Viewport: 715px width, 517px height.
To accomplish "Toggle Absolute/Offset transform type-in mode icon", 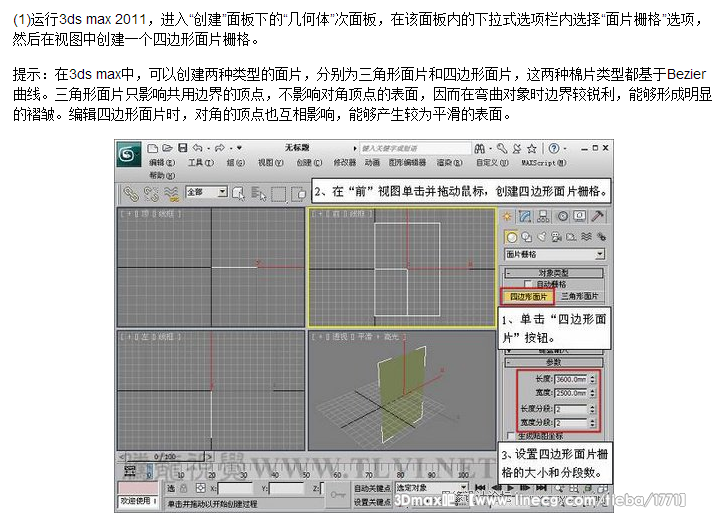I will click(200, 489).
